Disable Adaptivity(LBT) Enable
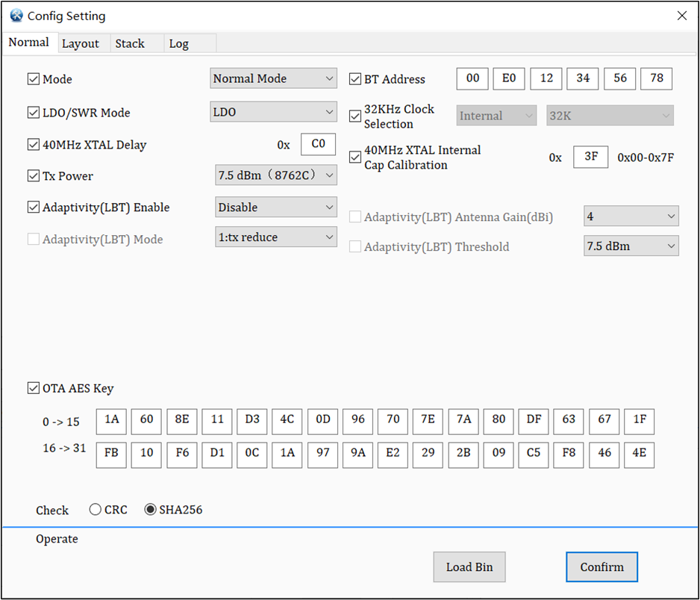The height and width of the screenshot is (600, 700). pos(34,207)
